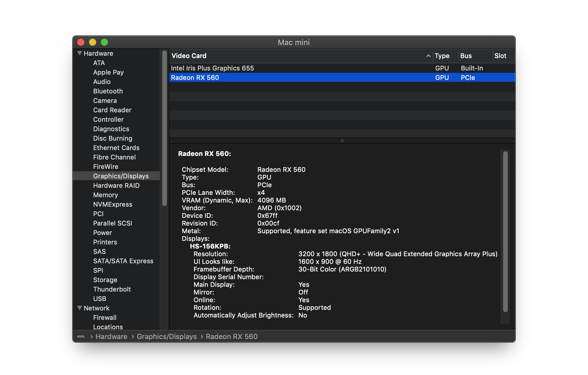Click the sidebar vertical scrollbar
Viewport: 588px width, 375px height.
(165, 128)
